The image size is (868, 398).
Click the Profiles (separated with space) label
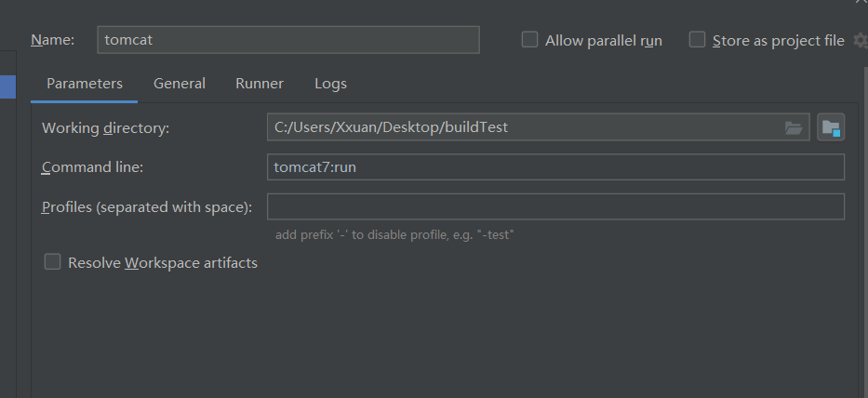pos(147,207)
